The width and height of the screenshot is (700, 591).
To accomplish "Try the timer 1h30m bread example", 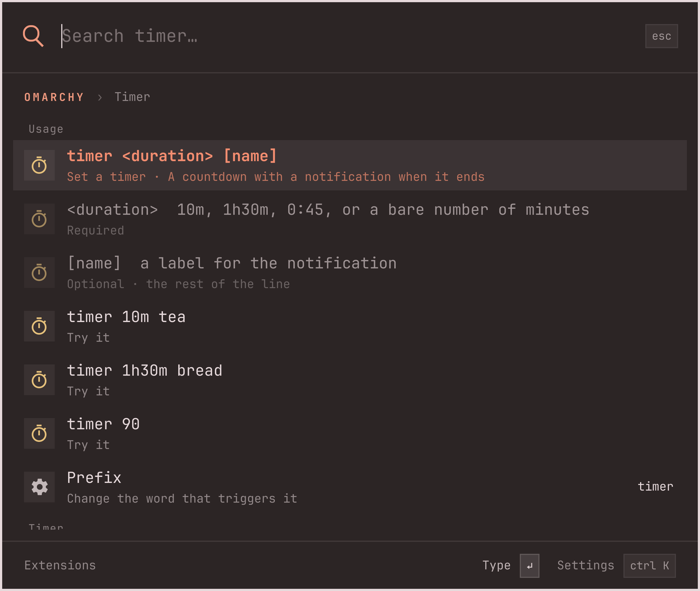I will point(350,379).
